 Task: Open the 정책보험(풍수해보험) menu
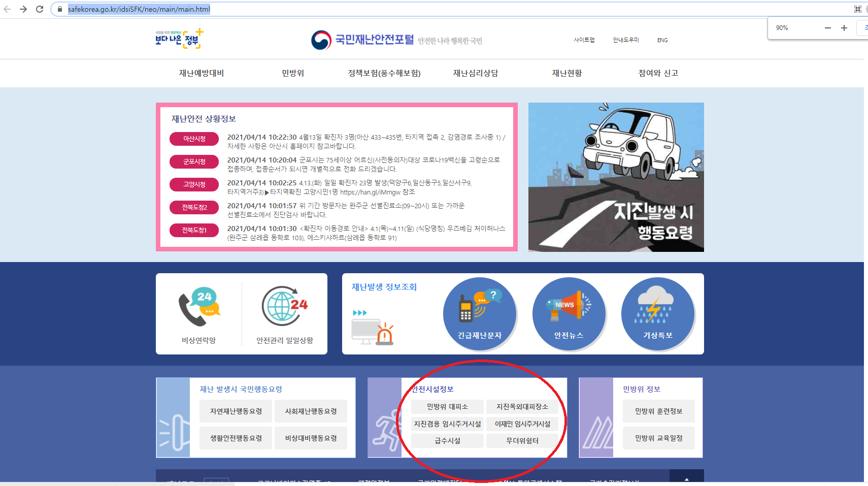(x=384, y=73)
